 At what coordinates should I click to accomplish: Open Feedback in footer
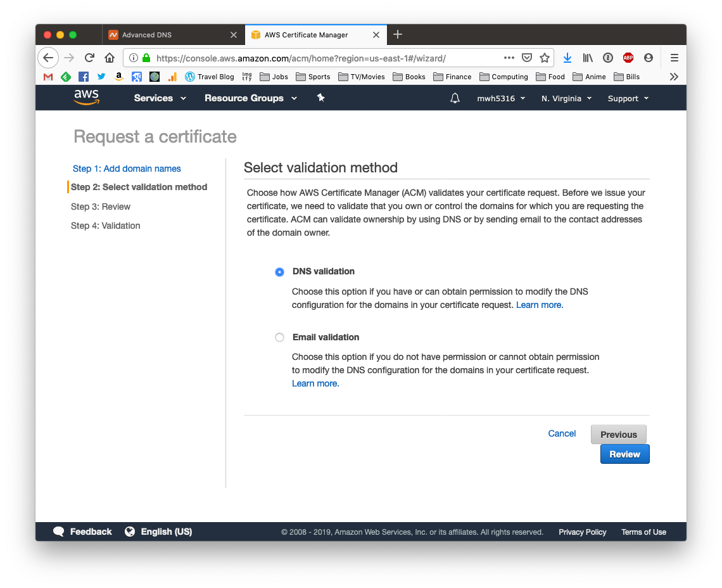pyautogui.click(x=82, y=532)
